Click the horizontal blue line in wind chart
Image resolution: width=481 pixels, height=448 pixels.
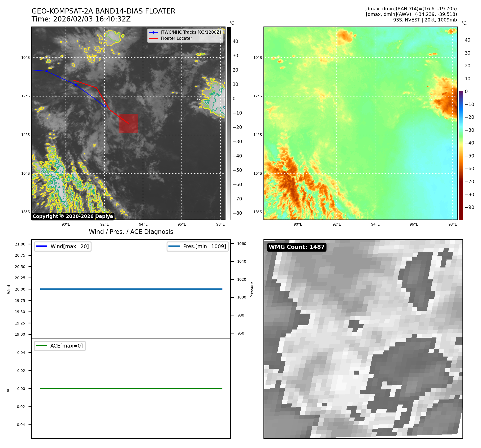pyautogui.click(x=131, y=289)
